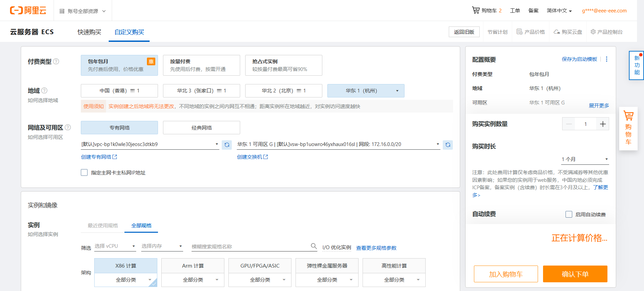
Task: Switch to 快速购买 tab
Action: [89, 32]
